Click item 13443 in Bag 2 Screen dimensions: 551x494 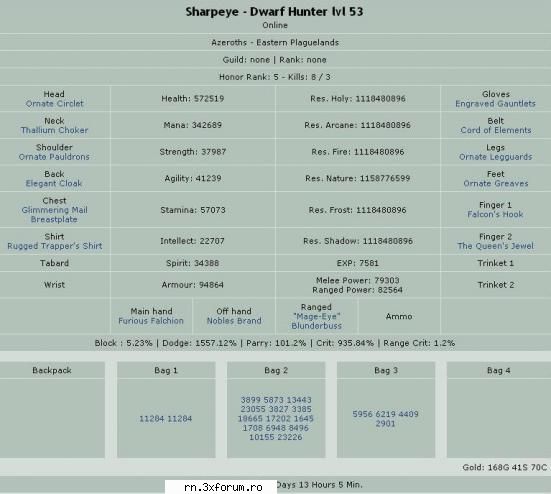299,400
